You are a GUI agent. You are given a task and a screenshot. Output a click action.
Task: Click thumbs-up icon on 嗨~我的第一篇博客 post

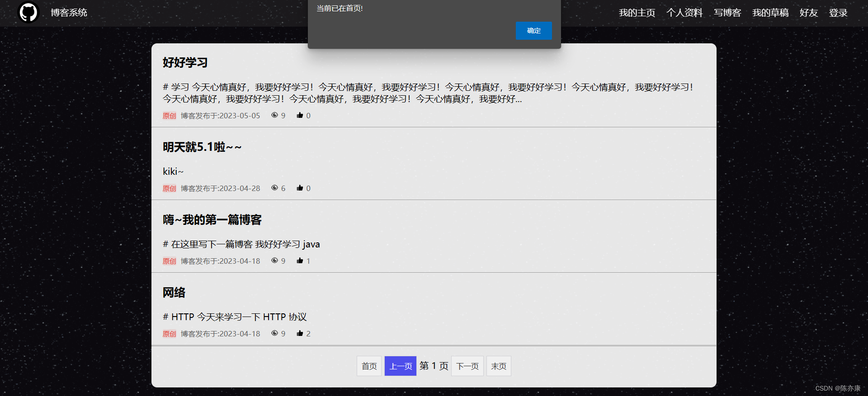[300, 261]
